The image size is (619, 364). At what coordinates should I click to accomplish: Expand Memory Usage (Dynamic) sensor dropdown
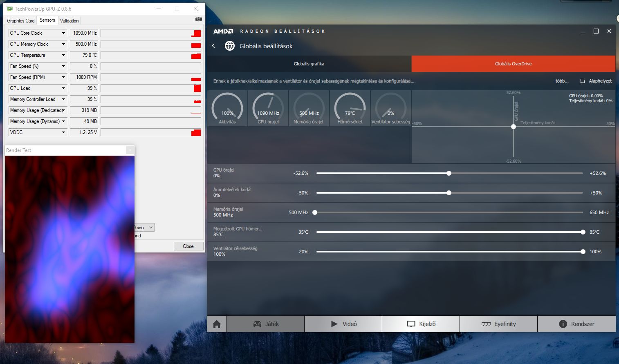[x=63, y=121]
